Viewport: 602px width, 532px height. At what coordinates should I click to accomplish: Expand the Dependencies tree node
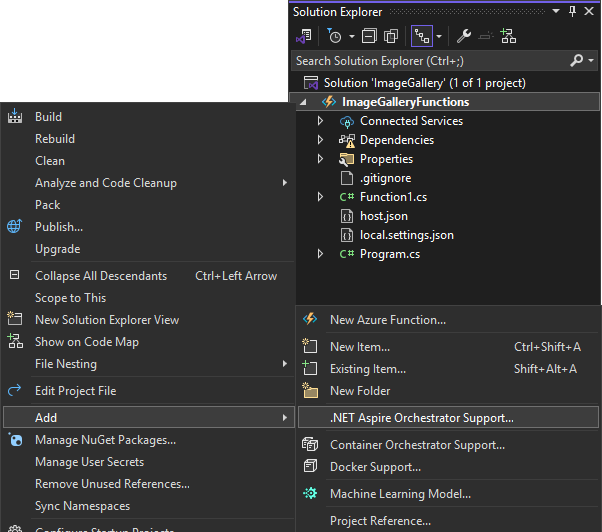click(320, 140)
